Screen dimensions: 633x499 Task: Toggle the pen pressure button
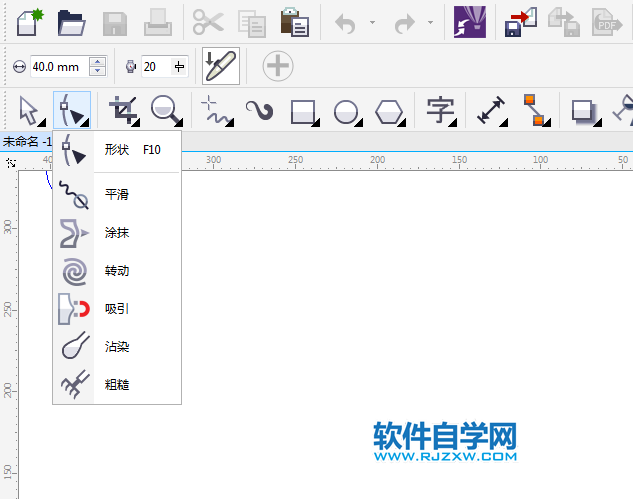[x=220, y=66]
